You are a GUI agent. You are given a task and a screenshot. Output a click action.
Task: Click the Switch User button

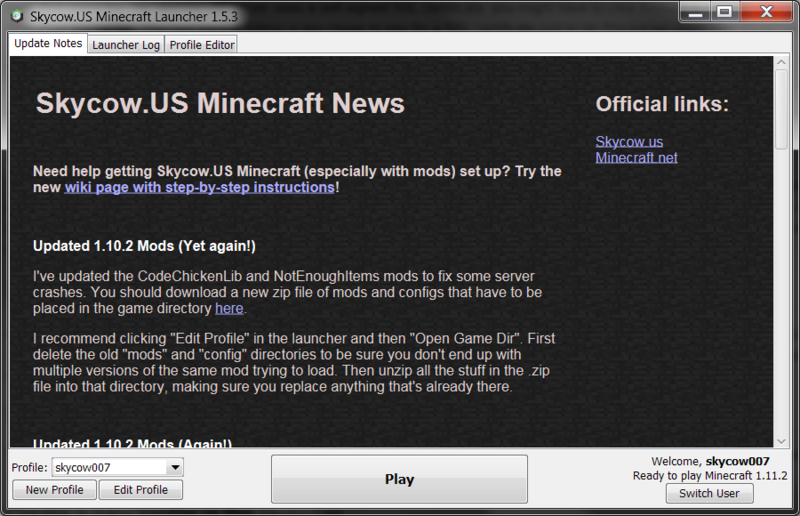[x=709, y=494]
